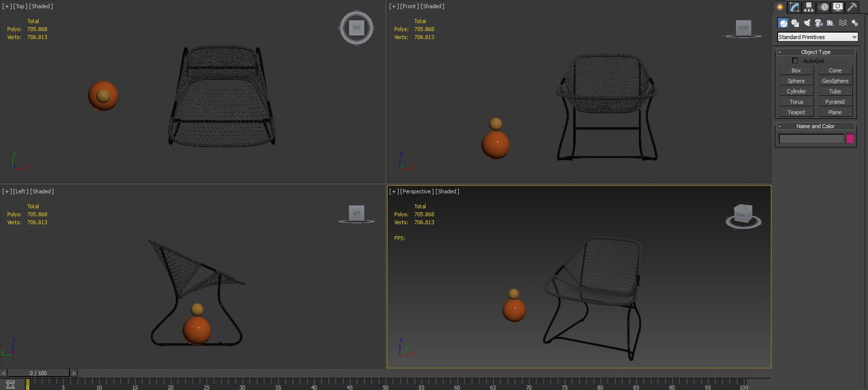Open the Hierarchy panel tab

pyautogui.click(x=809, y=7)
